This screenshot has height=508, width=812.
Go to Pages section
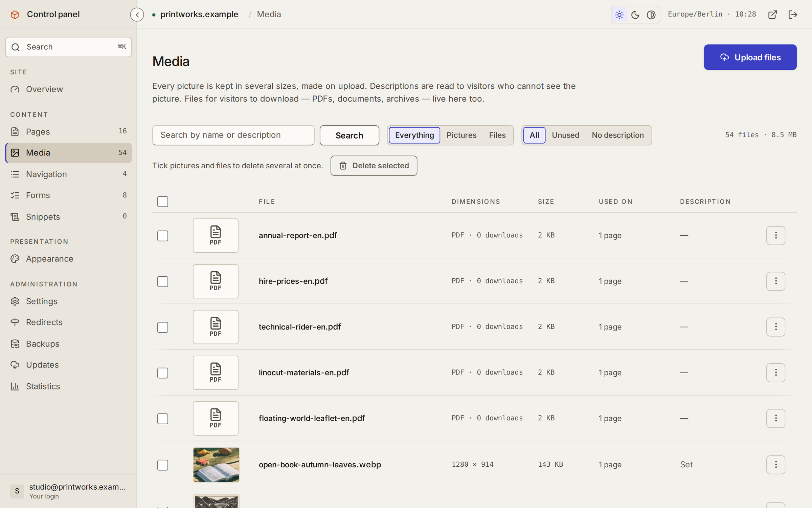[x=69, y=131]
